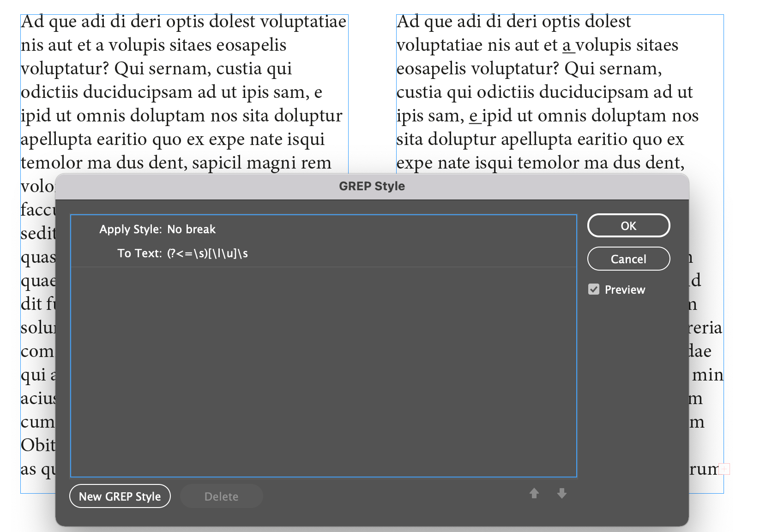Click the Apply Style label

click(130, 229)
